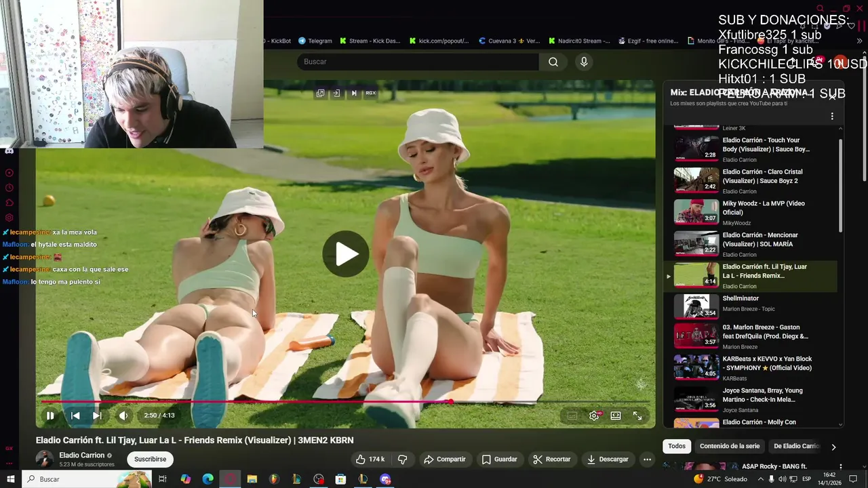Select De Eladio Carrion filter chip
Image resolution: width=868 pixels, height=488 pixels.
tap(797, 446)
